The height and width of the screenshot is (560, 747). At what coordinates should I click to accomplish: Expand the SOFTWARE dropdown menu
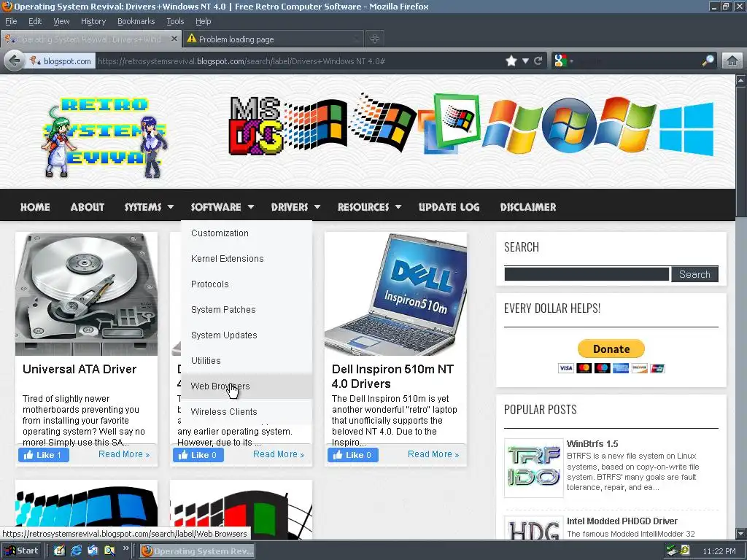tap(222, 207)
